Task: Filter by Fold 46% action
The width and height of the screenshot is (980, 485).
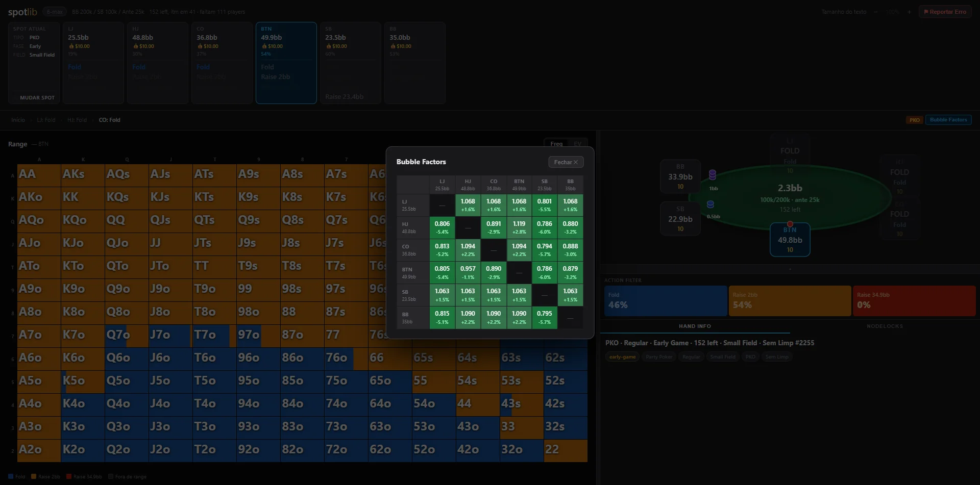Action: pos(666,301)
